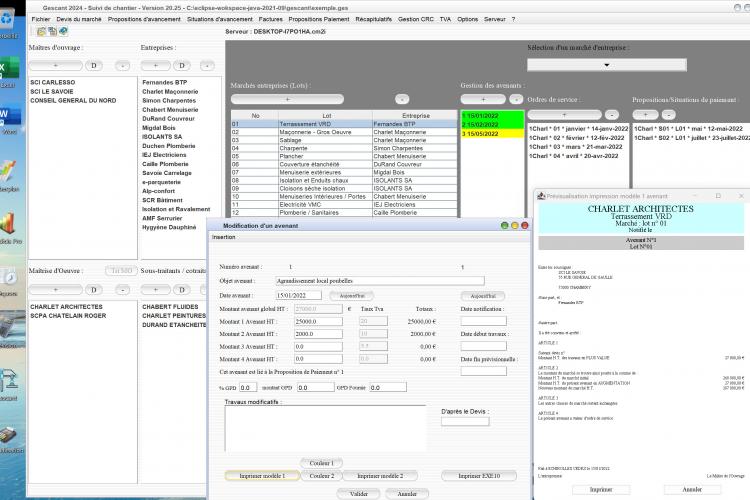Image resolution: width=750 pixels, height=500 pixels.
Task: Remove a Maître d'ouvrage with minus button
Action: 122,66
